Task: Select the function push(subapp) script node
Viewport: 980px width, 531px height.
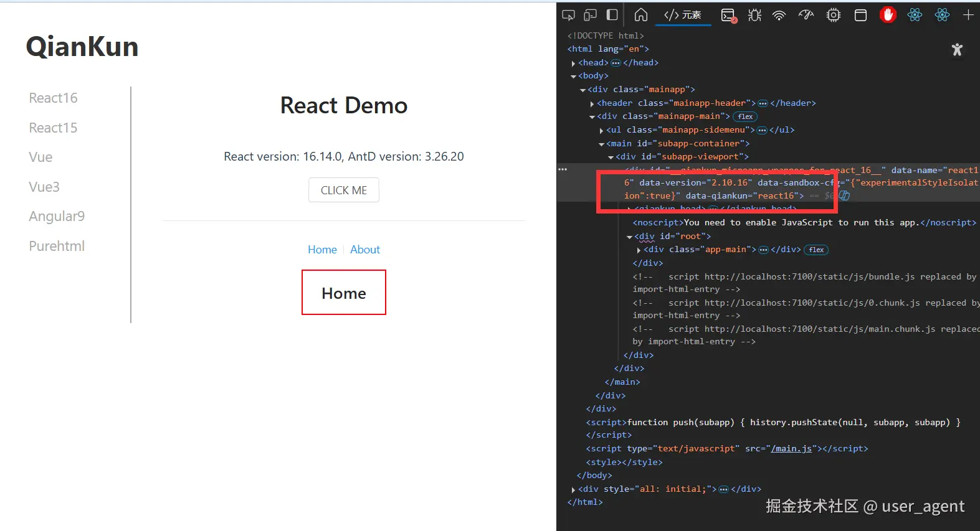Action: tap(773, 428)
